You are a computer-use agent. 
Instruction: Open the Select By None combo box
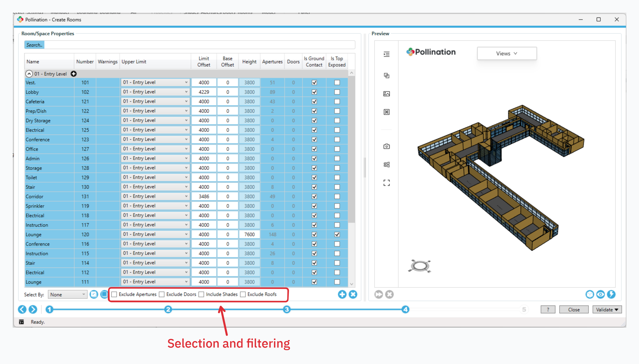point(67,295)
